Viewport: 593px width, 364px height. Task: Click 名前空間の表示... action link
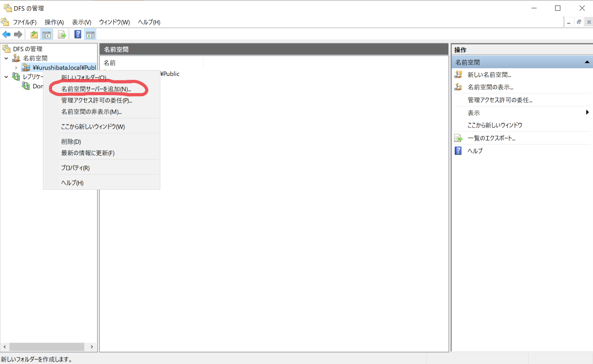pyautogui.click(x=490, y=87)
